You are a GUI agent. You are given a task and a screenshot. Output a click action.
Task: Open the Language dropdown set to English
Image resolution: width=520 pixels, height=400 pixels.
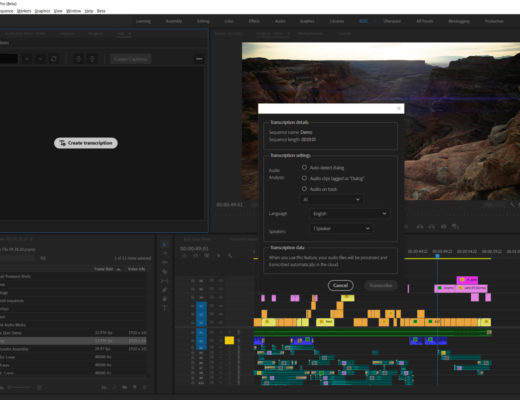350,213
